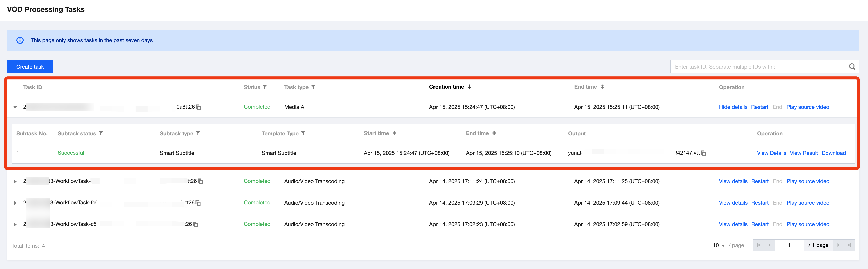Screen dimensions: 868x269
Task: Sort main table by End time
Action: click(x=602, y=87)
